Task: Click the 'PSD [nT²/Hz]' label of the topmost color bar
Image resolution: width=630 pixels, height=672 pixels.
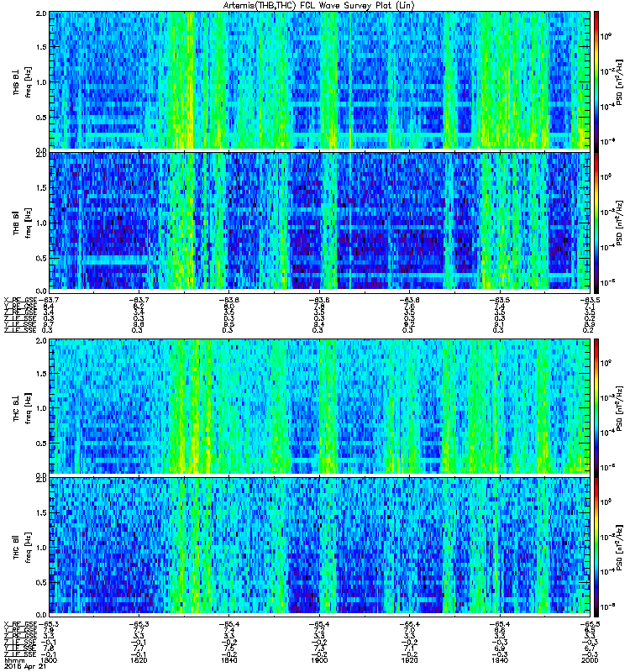Action: click(x=619, y=82)
